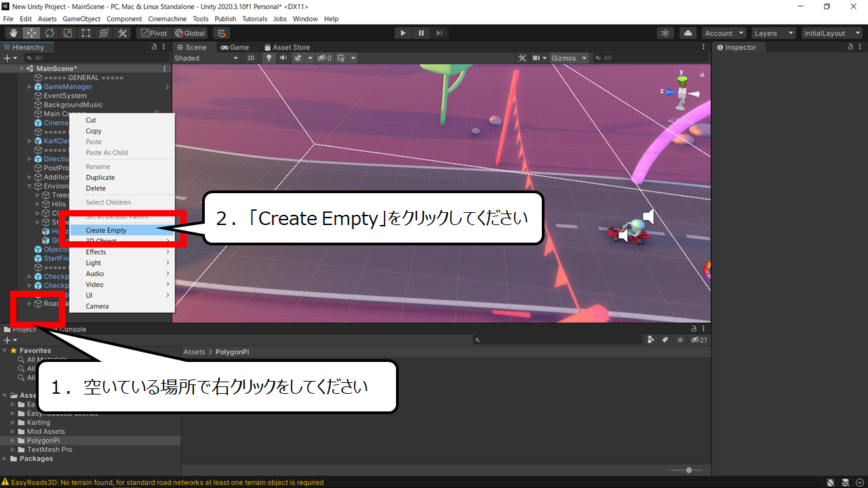Toggle scene audio speaker
Image resolution: width=868 pixels, height=488 pixels.
tap(283, 58)
